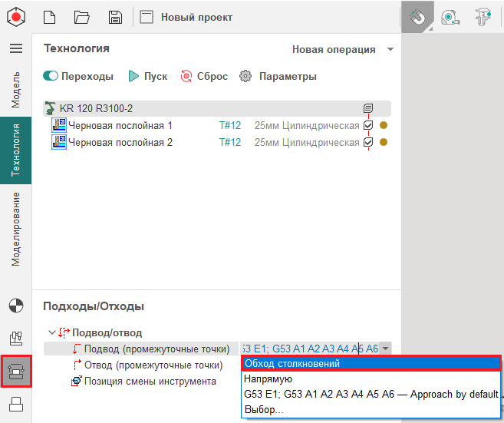Click the half-filled circle sidebar icon
The image size is (504, 423).
(15, 306)
